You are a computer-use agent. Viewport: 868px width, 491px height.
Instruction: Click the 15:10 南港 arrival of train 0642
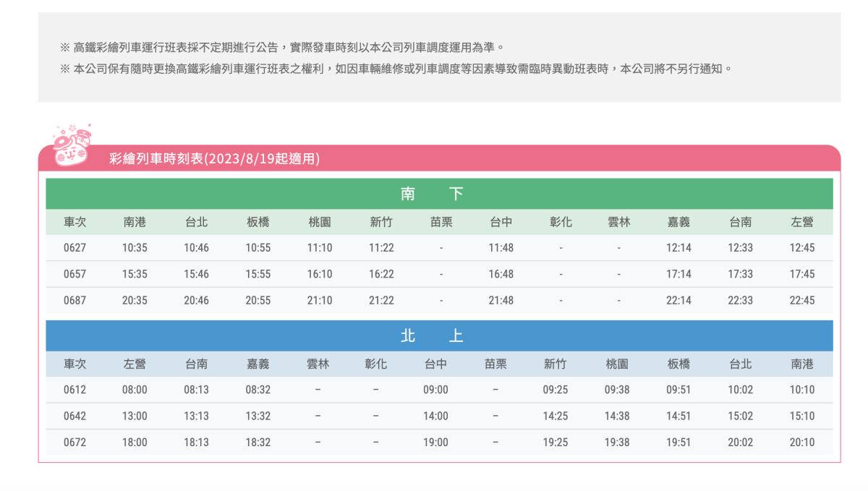pos(802,416)
